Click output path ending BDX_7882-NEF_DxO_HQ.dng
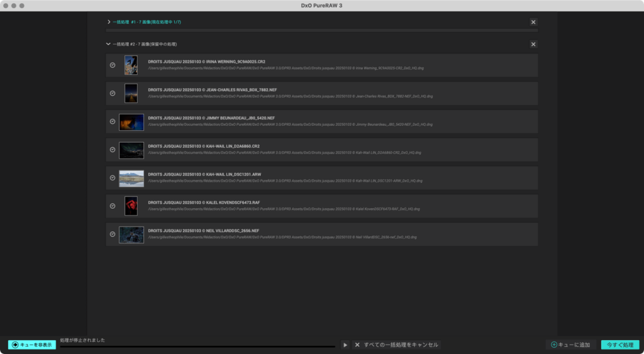The height and width of the screenshot is (354, 644). coord(291,96)
